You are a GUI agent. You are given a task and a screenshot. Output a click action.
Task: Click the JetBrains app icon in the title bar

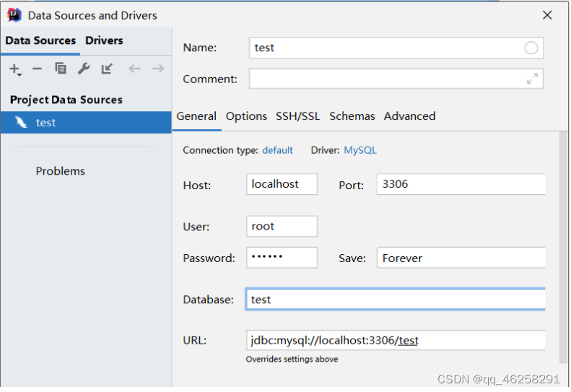[x=14, y=15]
